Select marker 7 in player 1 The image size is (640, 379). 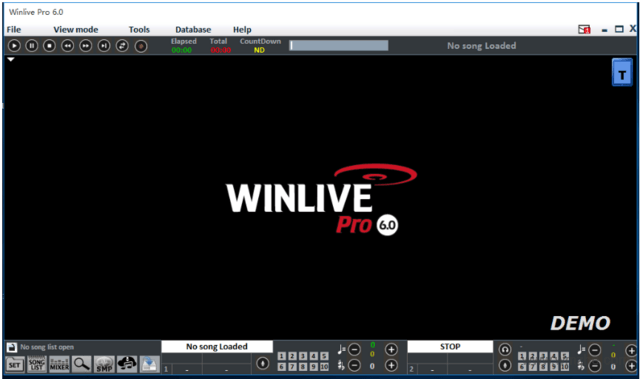click(x=292, y=367)
